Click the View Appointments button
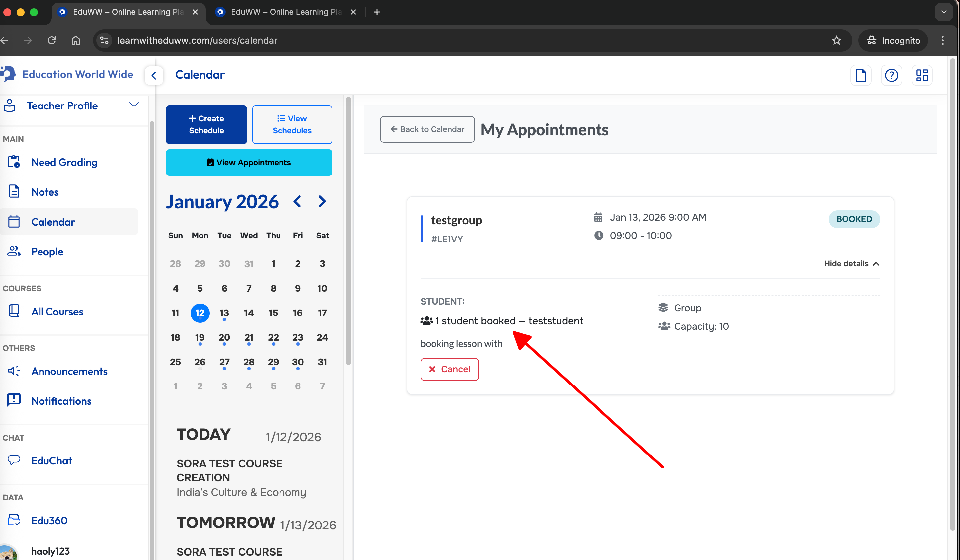This screenshot has width=960, height=560. [x=249, y=163]
